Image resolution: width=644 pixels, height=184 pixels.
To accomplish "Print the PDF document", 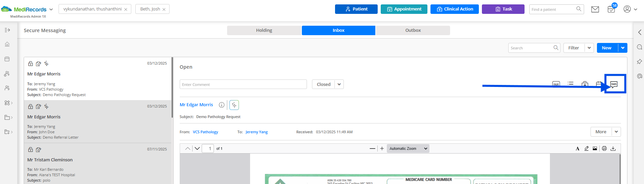I will 604,148.
